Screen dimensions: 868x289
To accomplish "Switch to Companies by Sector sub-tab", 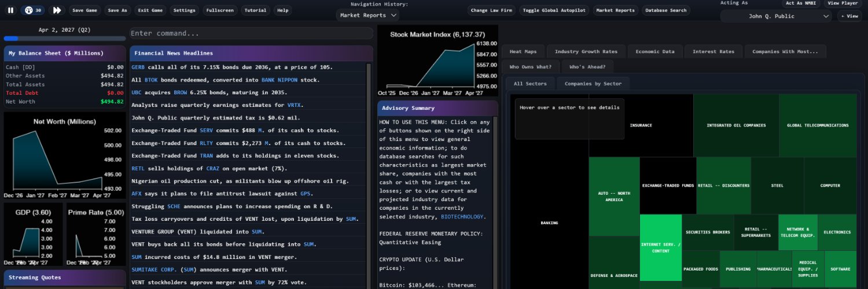I will pyautogui.click(x=593, y=84).
